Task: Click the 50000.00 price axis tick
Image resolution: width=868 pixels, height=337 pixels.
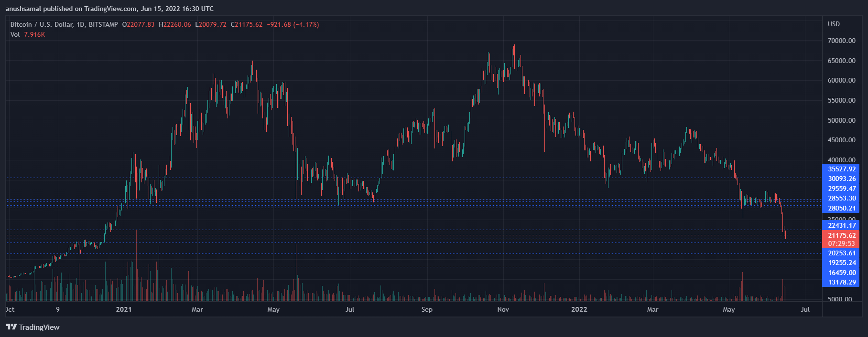Action: (842, 120)
